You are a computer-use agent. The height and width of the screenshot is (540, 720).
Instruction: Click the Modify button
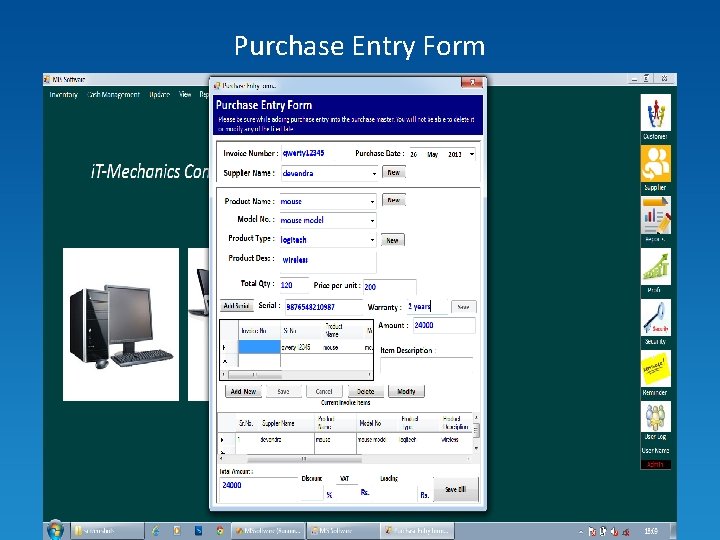coord(406,391)
